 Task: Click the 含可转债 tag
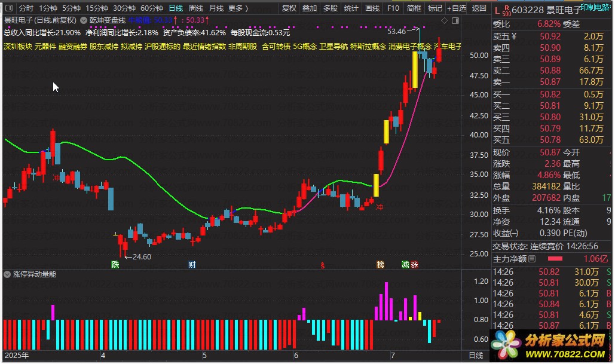276,46
